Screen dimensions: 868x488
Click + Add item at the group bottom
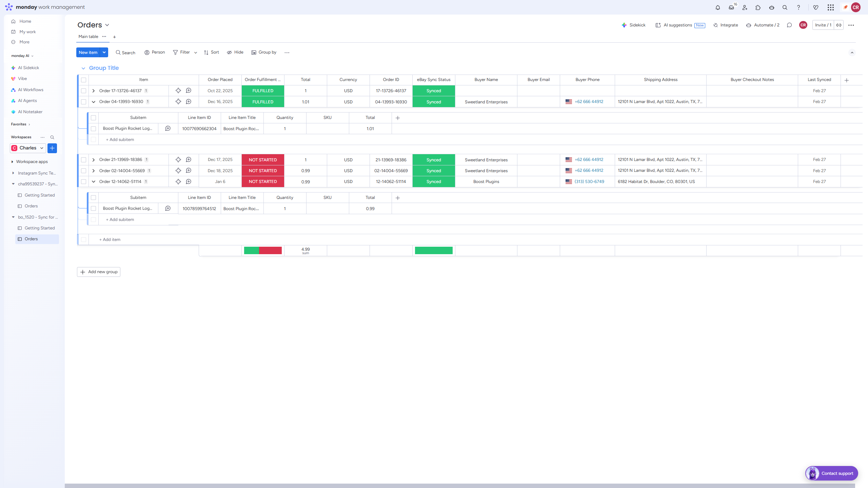[x=109, y=239]
